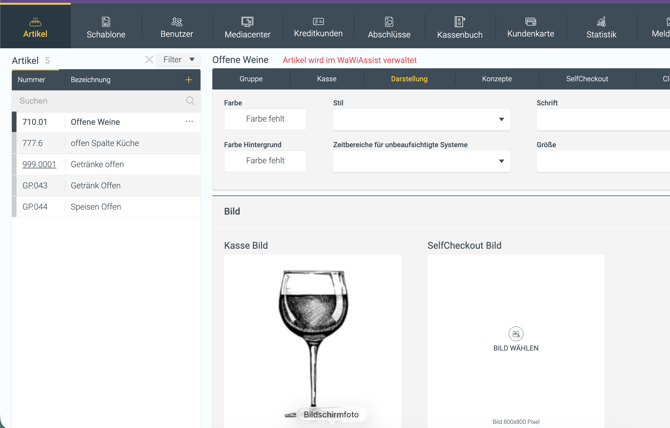The height and width of the screenshot is (428, 670).
Task: Open Statistik chart icon
Action: coord(601,22)
